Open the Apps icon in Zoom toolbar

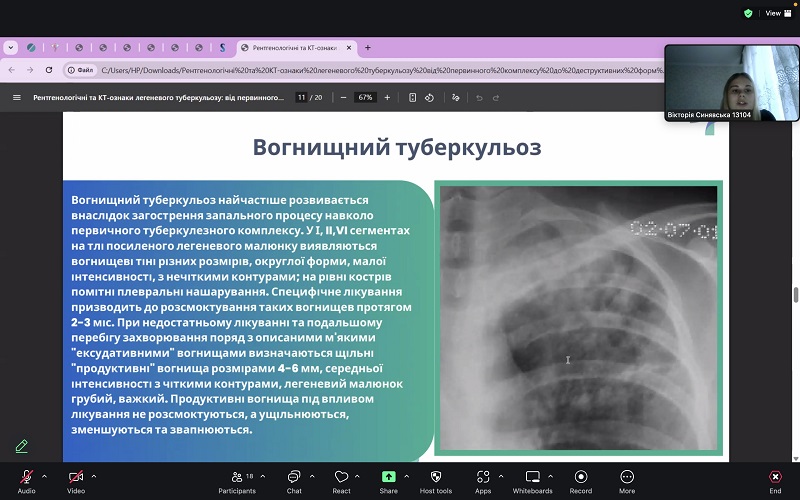point(483,477)
